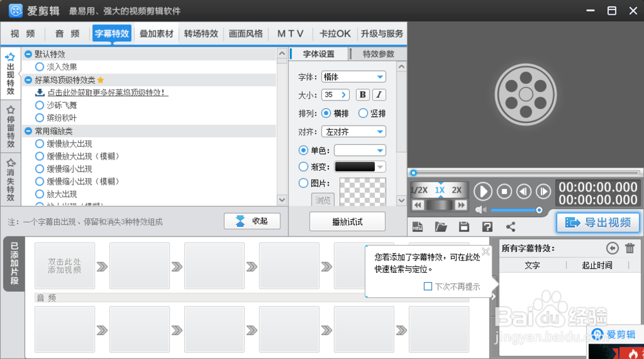Choose 横排 horizontal arrangement
This screenshot has height=359, width=644.
[x=326, y=113]
